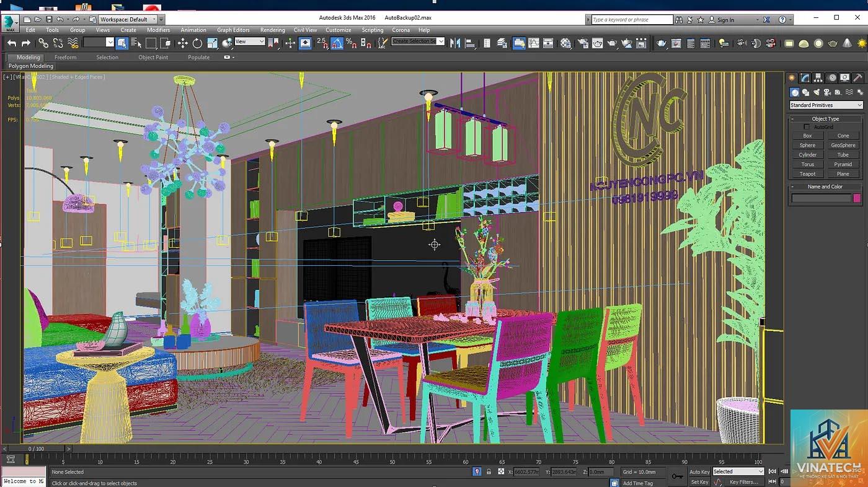This screenshot has width=868, height=487.
Task: Toggle Window/Crossing selection mode
Action: coord(166,43)
